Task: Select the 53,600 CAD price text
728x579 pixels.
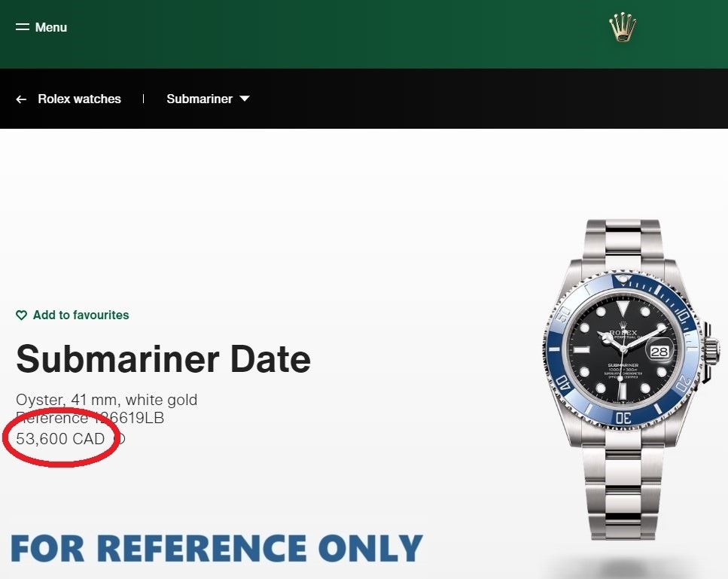Action: 60,439
